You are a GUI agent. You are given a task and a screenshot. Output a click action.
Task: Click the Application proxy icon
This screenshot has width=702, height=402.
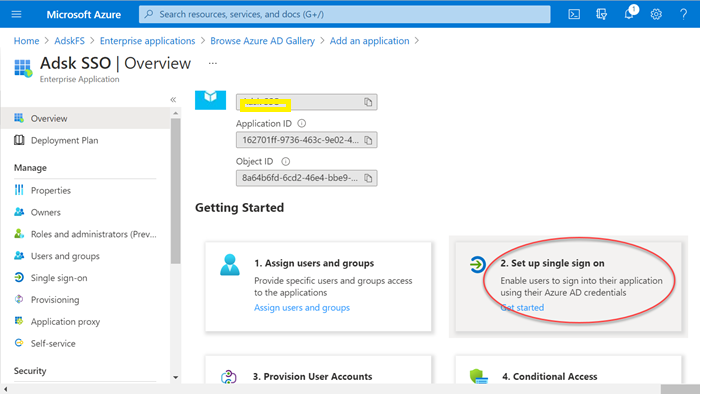coord(19,321)
